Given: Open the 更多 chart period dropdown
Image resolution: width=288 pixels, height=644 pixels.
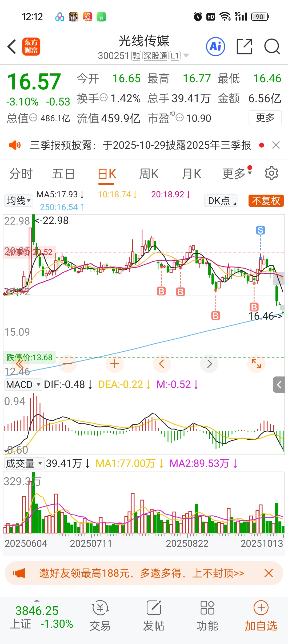Looking at the screenshot, I should [x=237, y=174].
